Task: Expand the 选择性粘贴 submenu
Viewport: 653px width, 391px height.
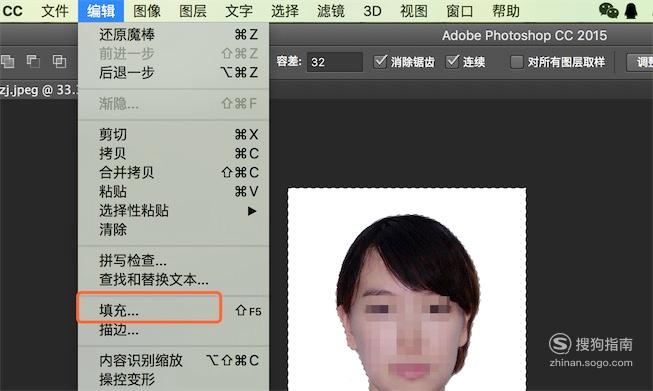Action: click(x=173, y=211)
